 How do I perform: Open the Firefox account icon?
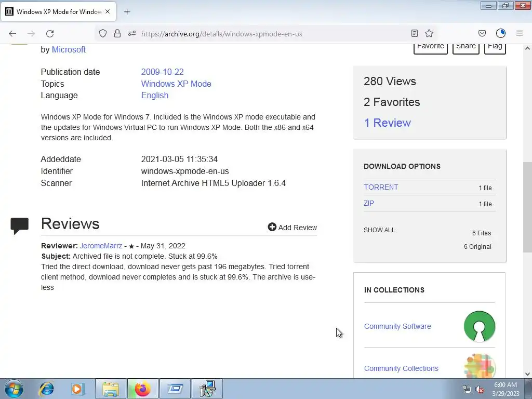click(501, 33)
